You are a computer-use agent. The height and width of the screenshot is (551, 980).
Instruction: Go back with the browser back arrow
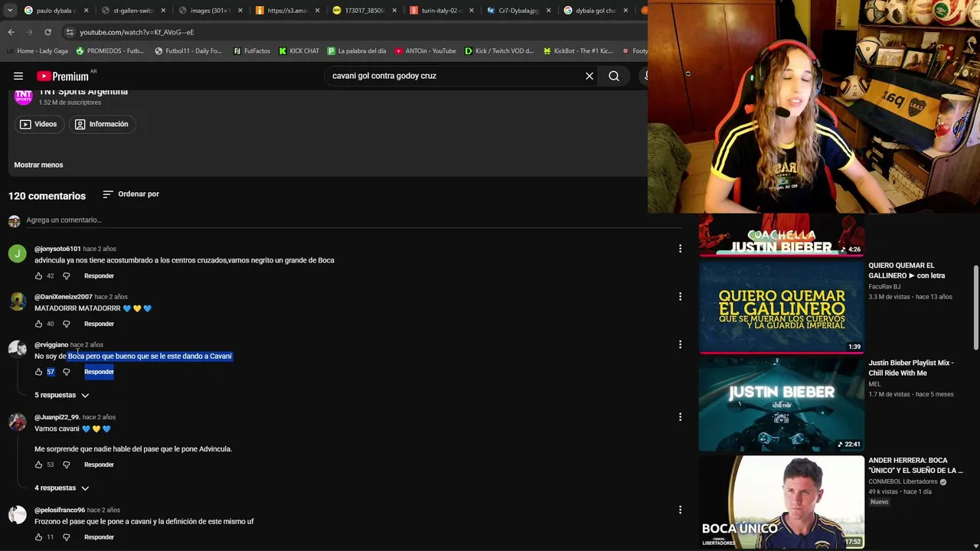11,32
